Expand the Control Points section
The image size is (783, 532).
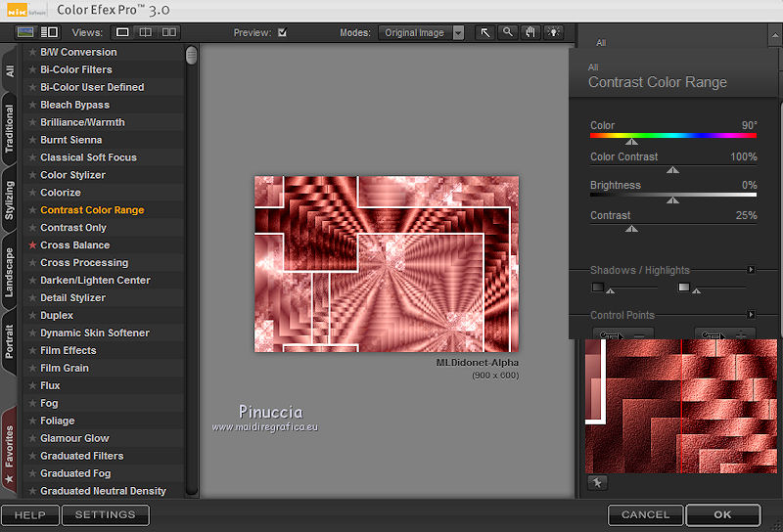coord(751,315)
